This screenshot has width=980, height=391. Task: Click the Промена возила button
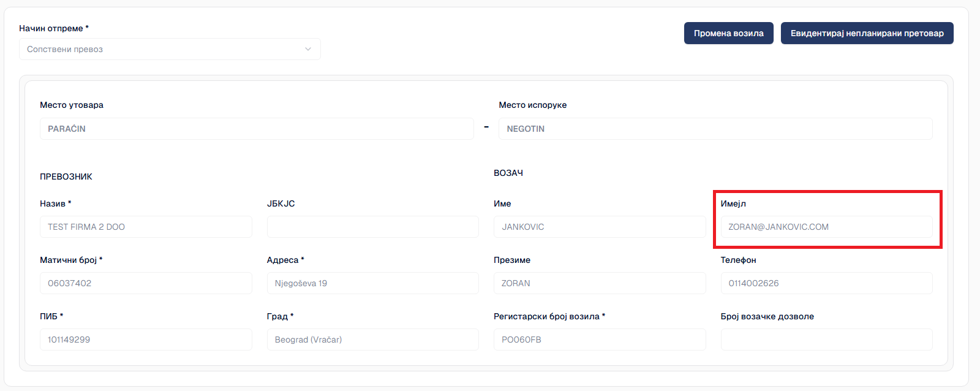pyautogui.click(x=728, y=33)
